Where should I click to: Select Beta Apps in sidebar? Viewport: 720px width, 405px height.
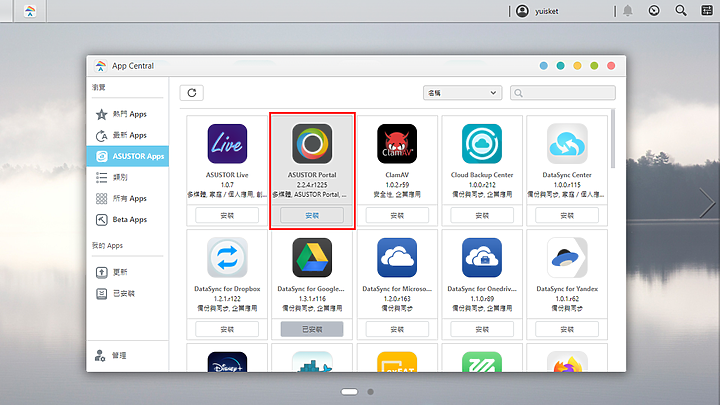pos(128,219)
